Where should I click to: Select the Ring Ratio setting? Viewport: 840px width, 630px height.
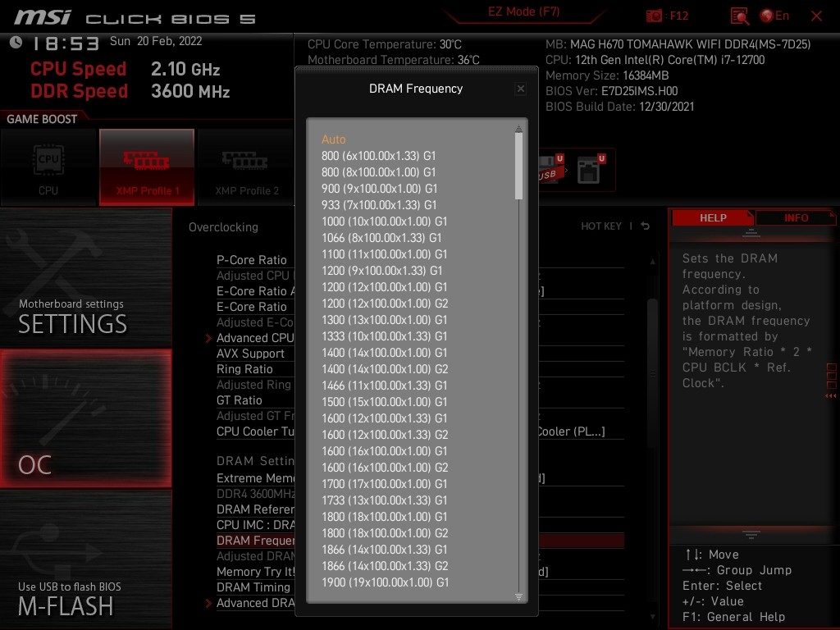pyautogui.click(x=244, y=369)
